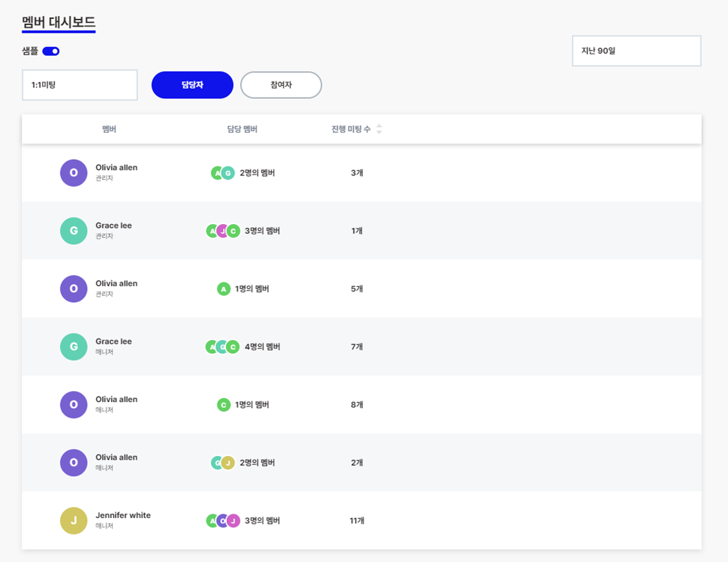Image resolution: width=728 pixels, height=562 pixels.
Task: Click the 4명의 멤버 text
Action: (x=262, y=347)
